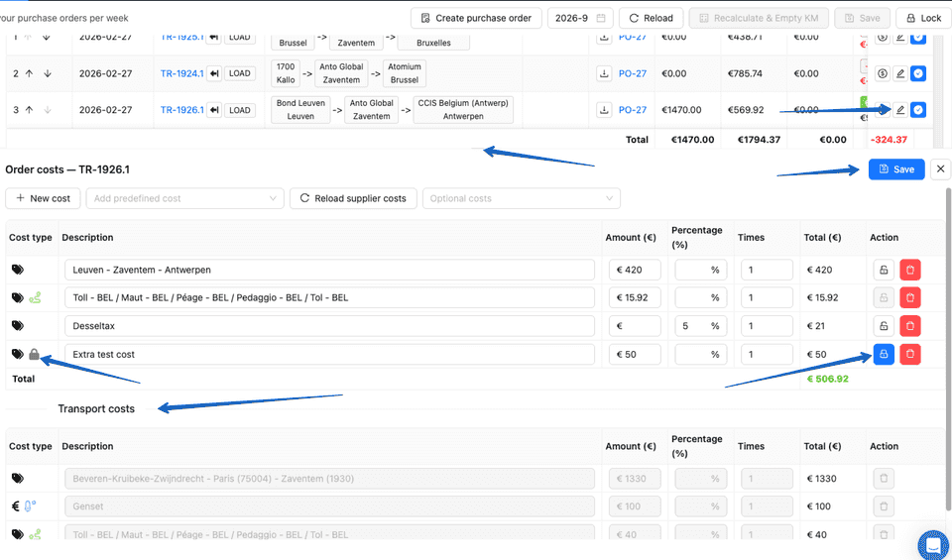The height and width of the screenshot is (560, 952).
Task: Open the 2026-9 week picker
Action: coord(580,18)
